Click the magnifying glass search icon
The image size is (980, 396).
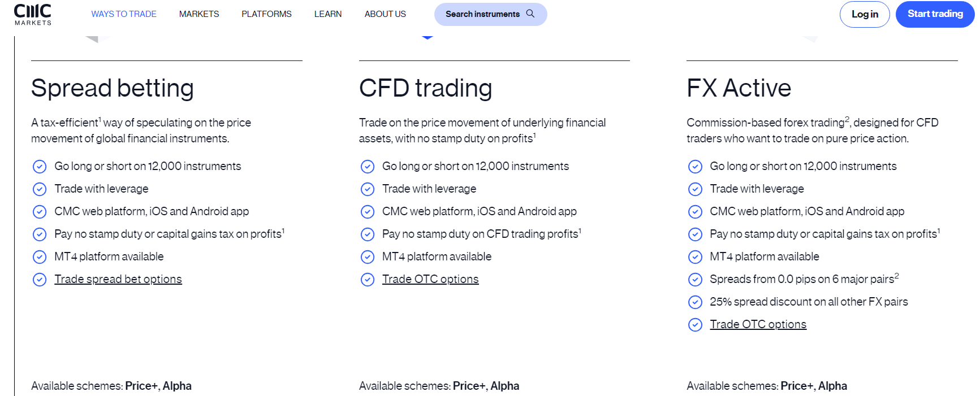click(x=530, y=14)
